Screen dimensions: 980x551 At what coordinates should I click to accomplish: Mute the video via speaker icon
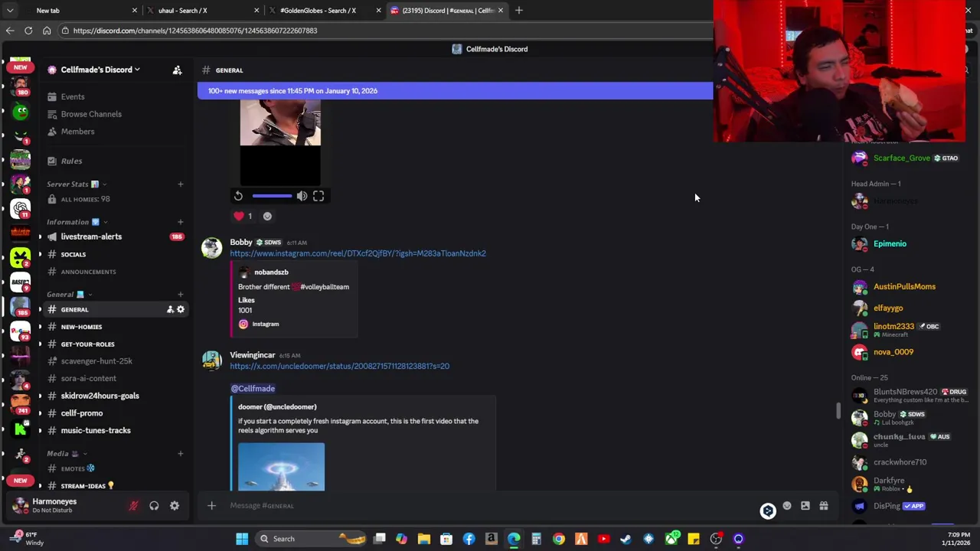(x=302, y=196)
